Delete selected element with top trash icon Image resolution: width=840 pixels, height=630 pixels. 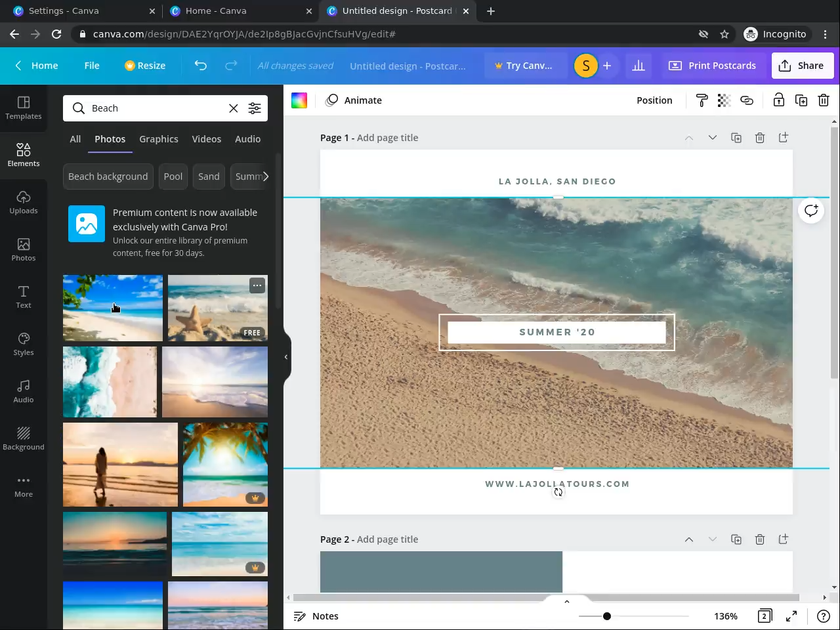coord(824,100)
